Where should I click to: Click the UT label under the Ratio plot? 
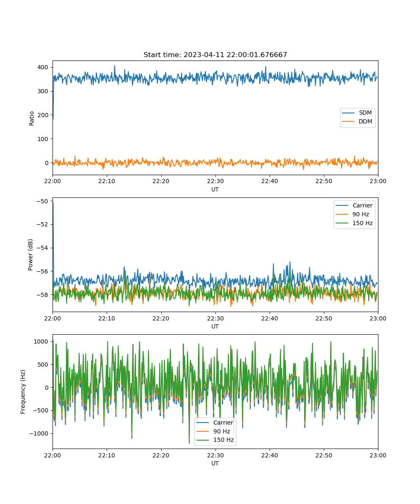click(215, 189)
